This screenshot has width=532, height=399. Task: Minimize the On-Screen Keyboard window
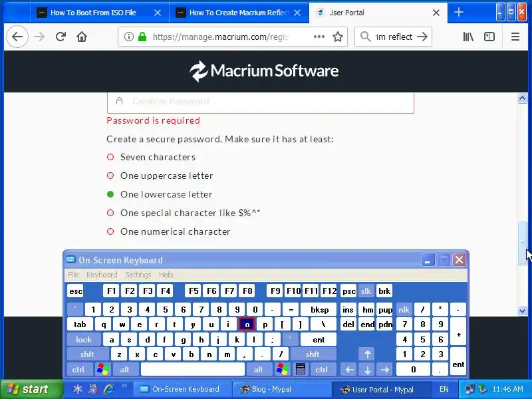pos(428,260)
